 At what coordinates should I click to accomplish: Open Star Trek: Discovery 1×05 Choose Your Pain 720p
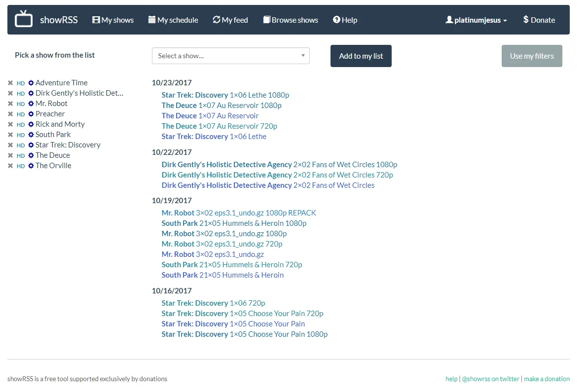tap(243, 314)
